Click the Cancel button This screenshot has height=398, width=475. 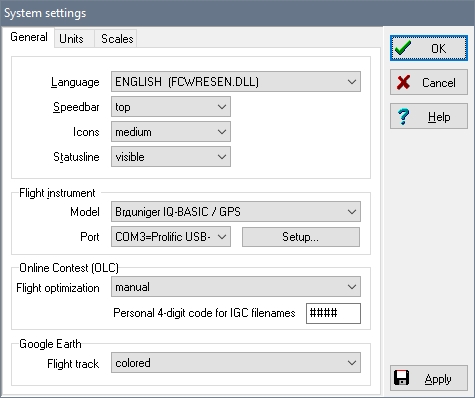429,82
